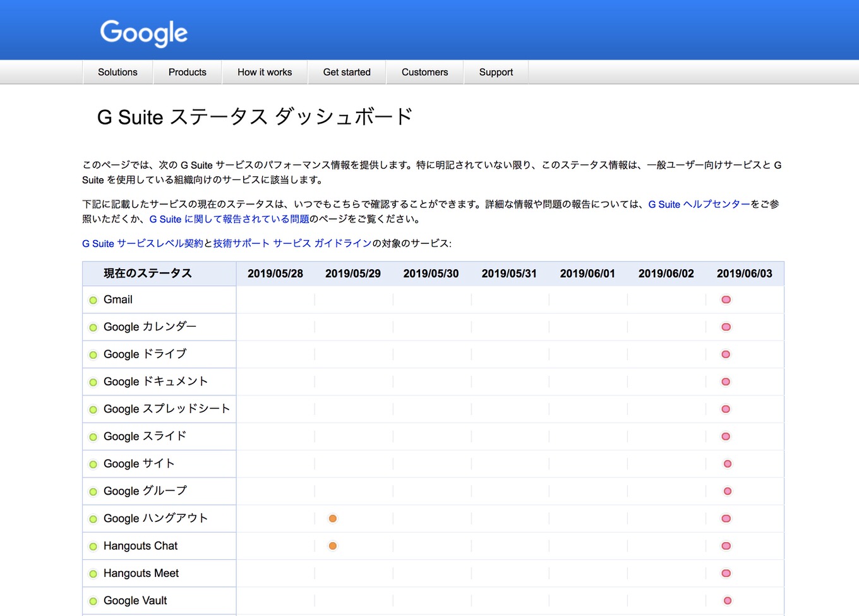859x616 pixels.
Task: Select the Google グループ service name
Action: point(145,491)
